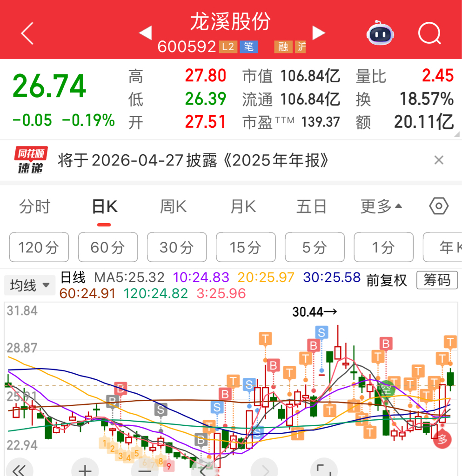Select 5分 period button
Image resolution: width=462 pixels, height=476 pixels.
point(315,247)
